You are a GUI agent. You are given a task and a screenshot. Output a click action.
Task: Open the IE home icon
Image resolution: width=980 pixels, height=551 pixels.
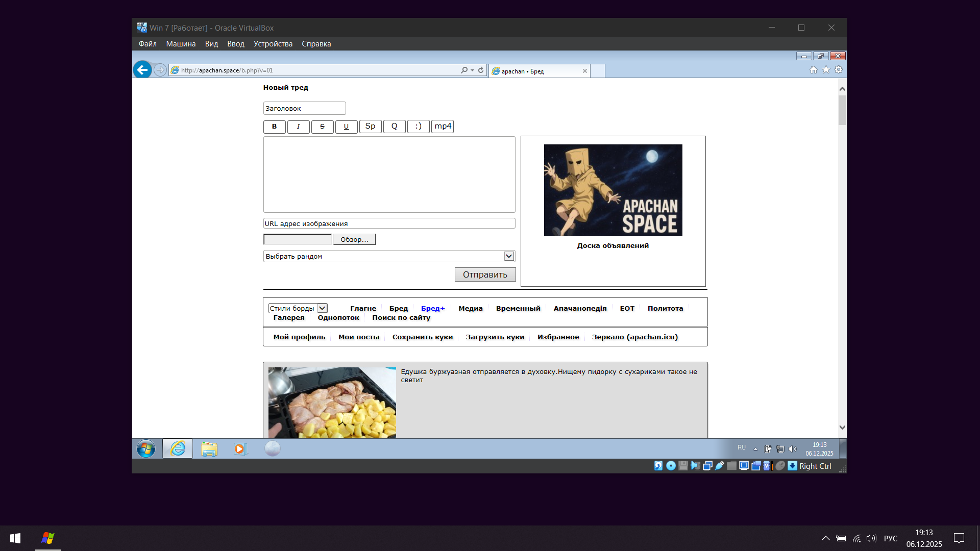[813, 70]
